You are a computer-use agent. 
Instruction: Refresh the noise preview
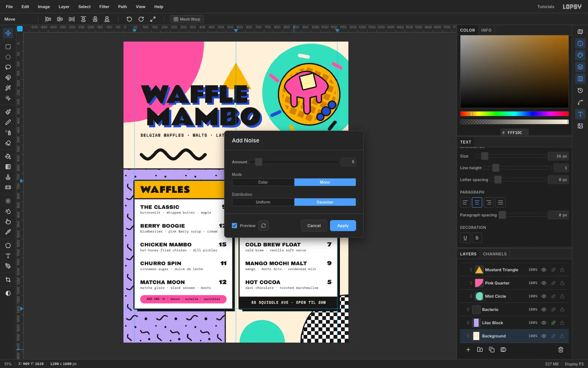tap(263, 226)
